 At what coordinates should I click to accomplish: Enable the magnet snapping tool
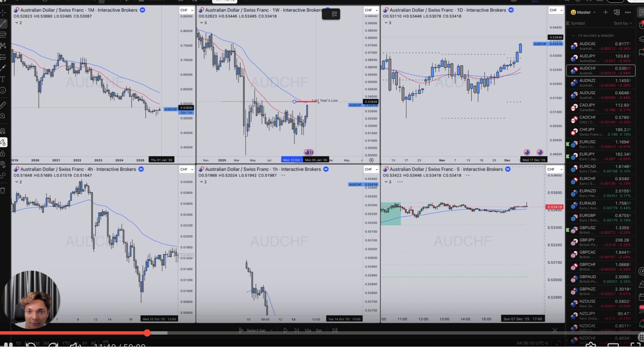coord(3,131)
